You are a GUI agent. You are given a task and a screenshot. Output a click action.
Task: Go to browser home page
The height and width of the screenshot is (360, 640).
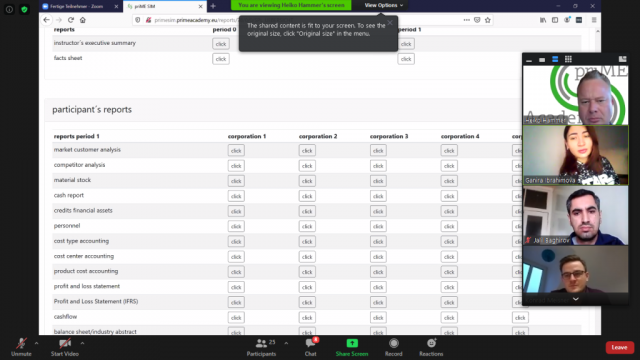(83, 20)
